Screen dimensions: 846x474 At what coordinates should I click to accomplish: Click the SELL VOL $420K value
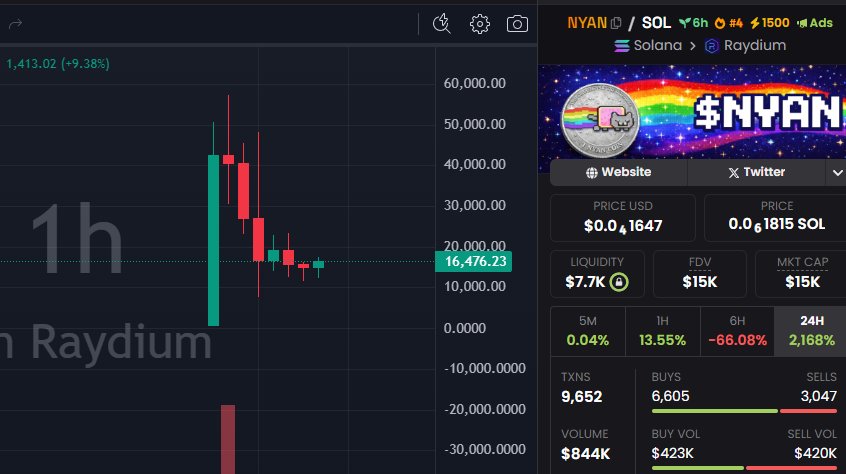pos(815,454)
